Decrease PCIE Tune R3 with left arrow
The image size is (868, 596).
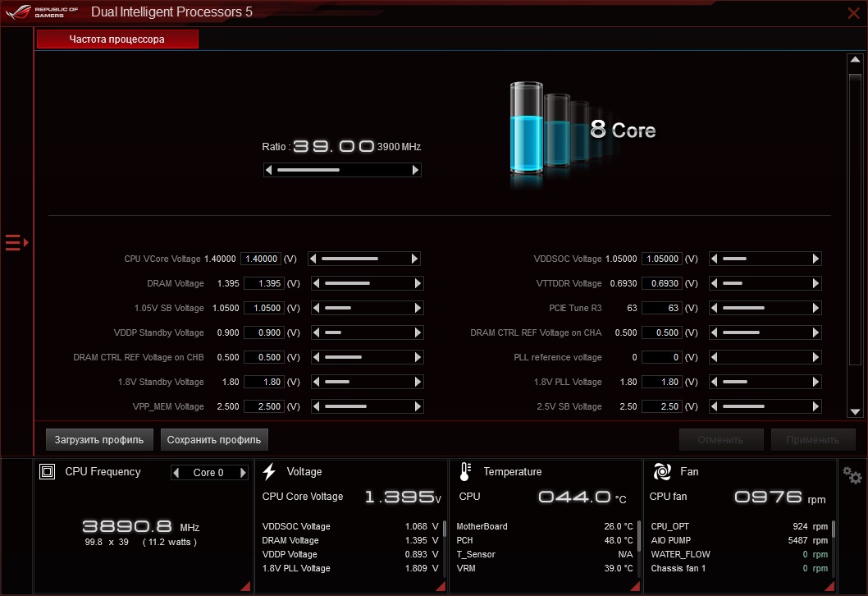coord(714,308)
